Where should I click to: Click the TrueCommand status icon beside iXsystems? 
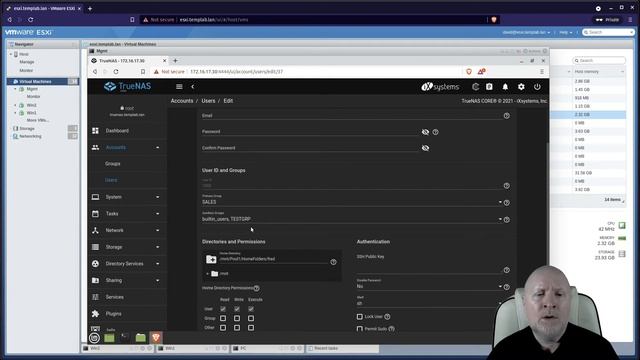475,87
